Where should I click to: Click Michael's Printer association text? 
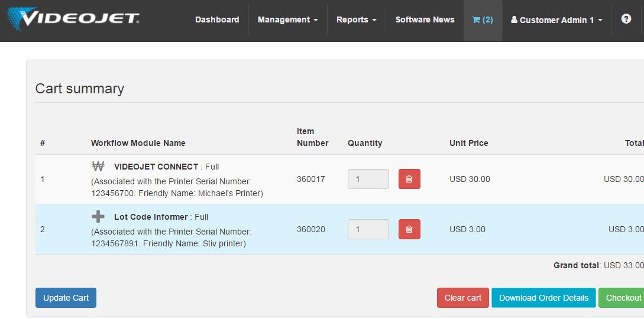click(177, 187)
